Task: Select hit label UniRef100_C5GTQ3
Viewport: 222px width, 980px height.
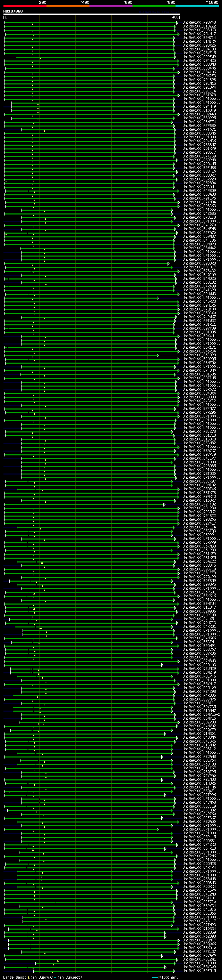Action: tap(199, 531)
